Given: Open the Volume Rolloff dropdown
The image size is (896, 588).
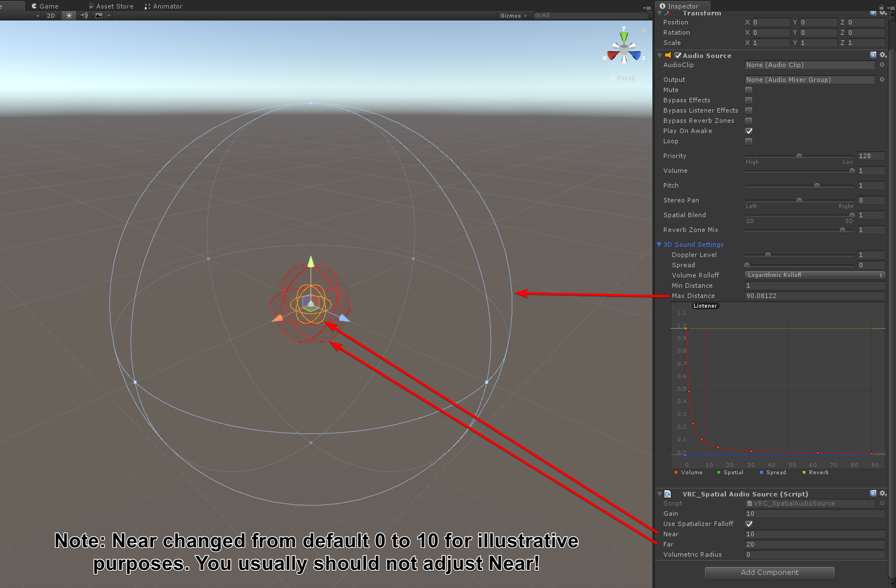Looking at the screenshot, I should pyautogui.click(x=815, y=275).
